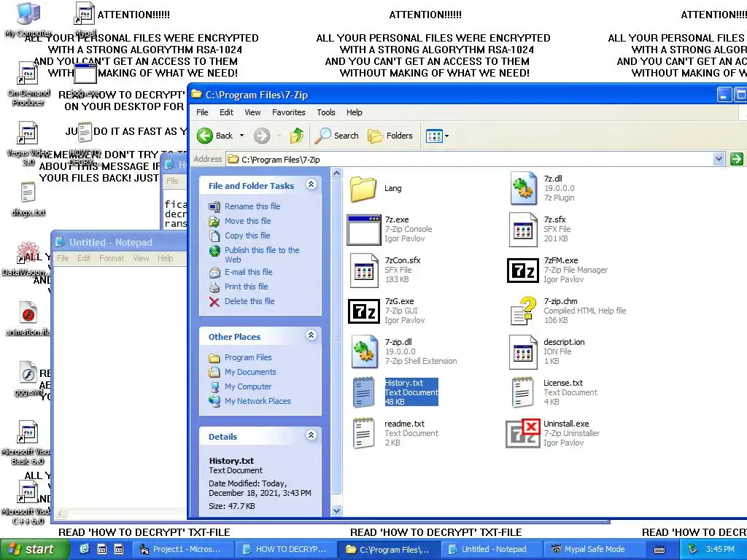The image size is (747, 560).
Task: Select the 7-zip.chm help file icon
Action: (x=523, y=311)
